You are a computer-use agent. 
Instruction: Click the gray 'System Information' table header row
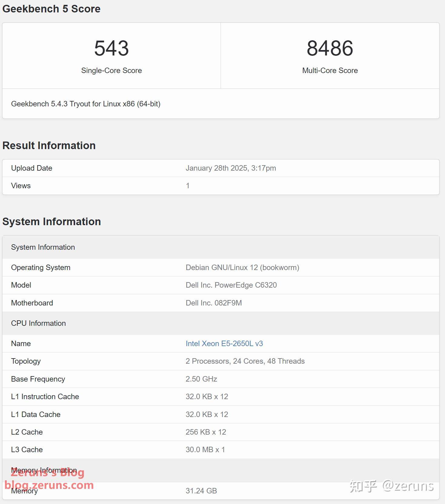point(221,247)
